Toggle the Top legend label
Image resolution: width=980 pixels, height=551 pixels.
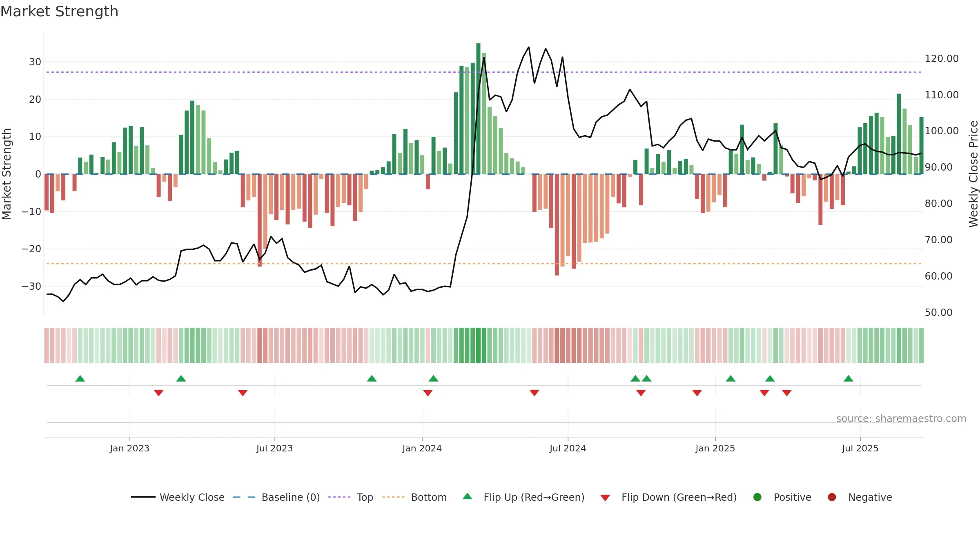(365, 498)
